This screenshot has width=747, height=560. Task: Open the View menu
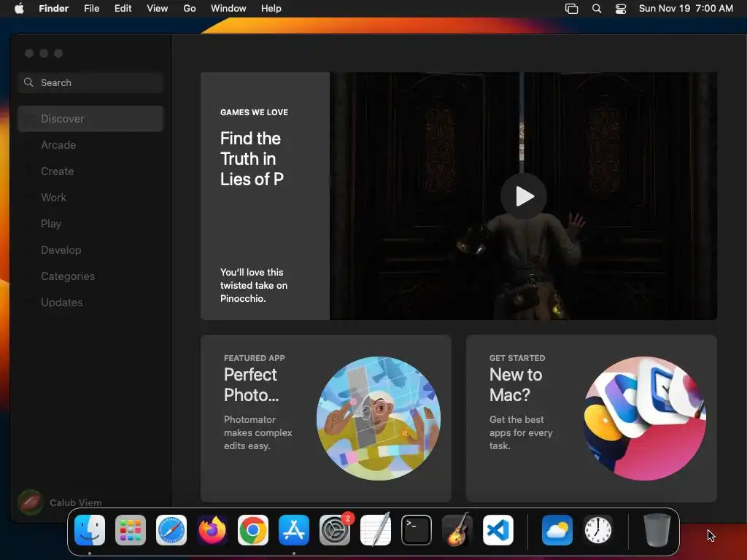coord(158,9)
